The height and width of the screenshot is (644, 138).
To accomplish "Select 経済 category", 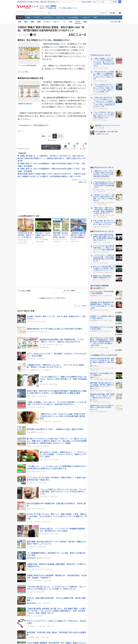I will (39, 22).
